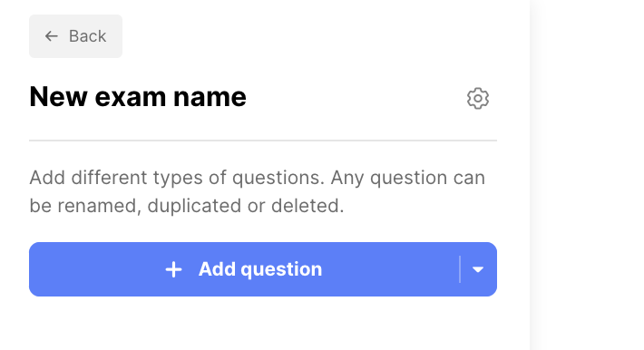The width and height of the screenshot is (644, 350).
Task: Click the horizontal divider under the exam title
Action: click(263, 141)
